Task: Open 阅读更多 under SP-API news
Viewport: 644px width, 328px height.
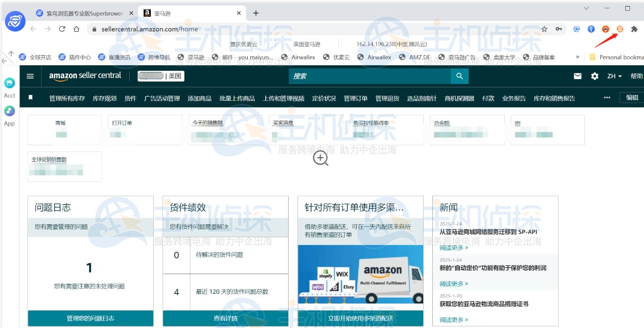Action: pyautogui.click(x=454, y=248)
